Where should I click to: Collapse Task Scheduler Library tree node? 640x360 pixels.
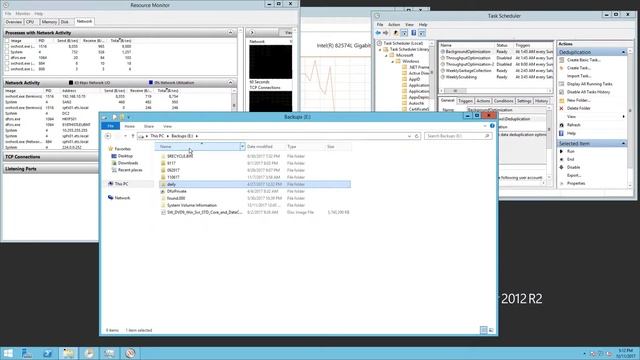(380, 49)
